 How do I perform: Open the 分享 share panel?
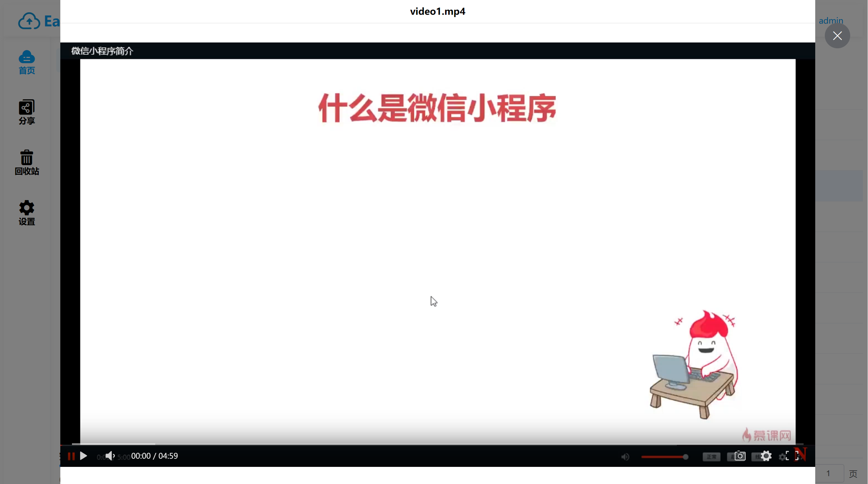pyautogui.click(x=26, y=112)
